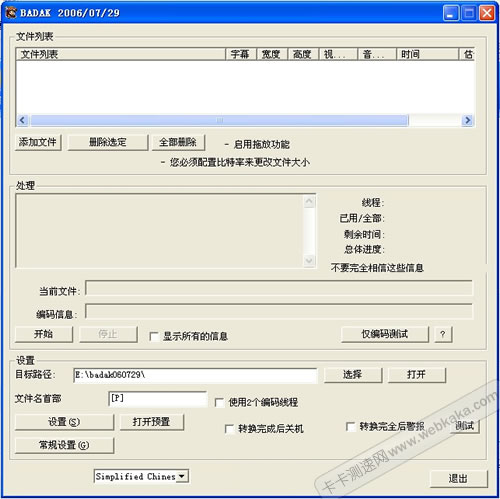Click the 仅编码测试 button

tap(385, 334)
